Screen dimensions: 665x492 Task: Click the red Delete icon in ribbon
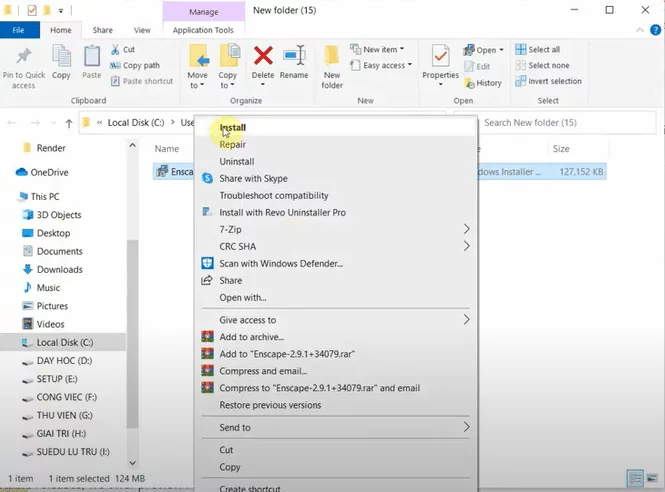pyautogui.click(x=263, y=59)
